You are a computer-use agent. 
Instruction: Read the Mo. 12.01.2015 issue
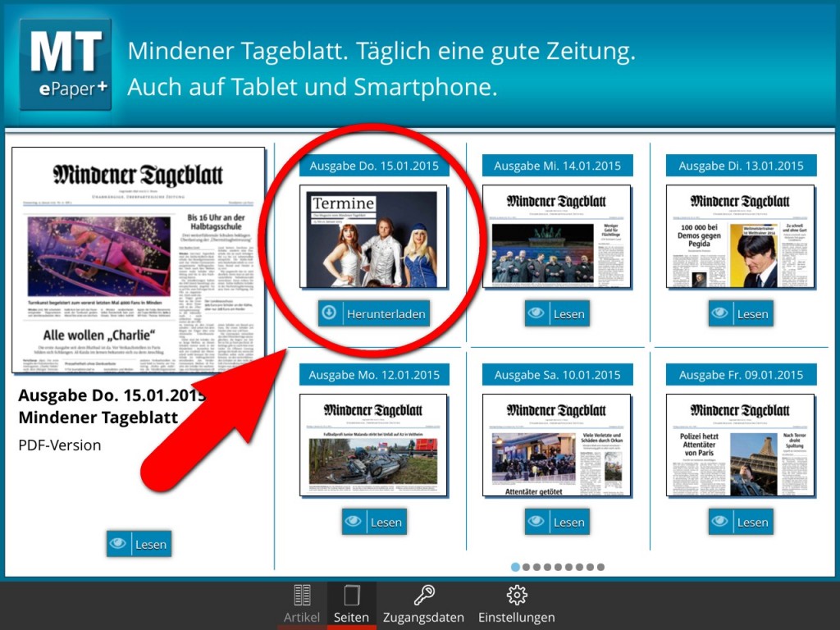point(374,522)
